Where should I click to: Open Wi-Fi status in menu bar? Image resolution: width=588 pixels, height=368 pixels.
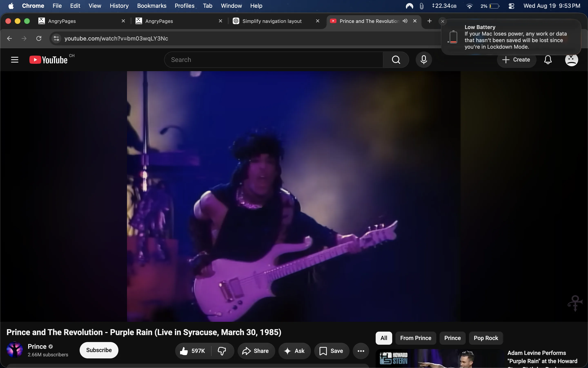coord(469,6)
